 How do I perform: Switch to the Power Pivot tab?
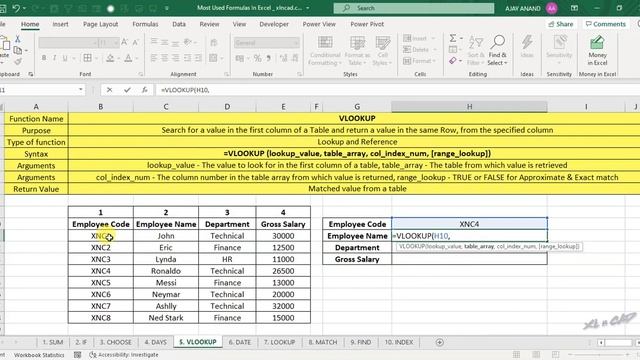[367, 24]
